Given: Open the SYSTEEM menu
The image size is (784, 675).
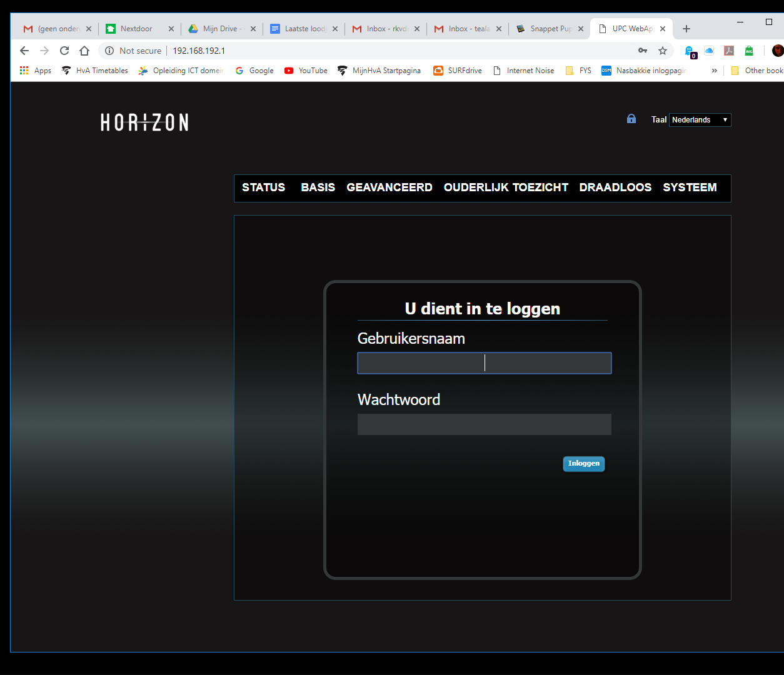Looking at the screenshot, I should click(x=690, y=187).
